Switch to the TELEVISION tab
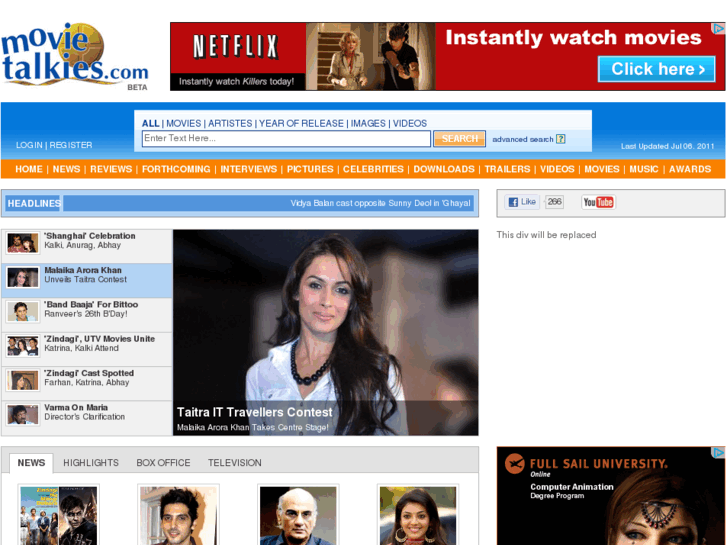The image size is (727, 545). pos(235,463)
